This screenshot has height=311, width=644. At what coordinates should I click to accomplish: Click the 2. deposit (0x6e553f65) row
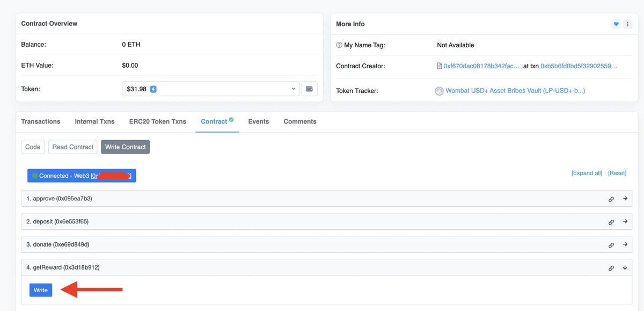coord(327,221)
